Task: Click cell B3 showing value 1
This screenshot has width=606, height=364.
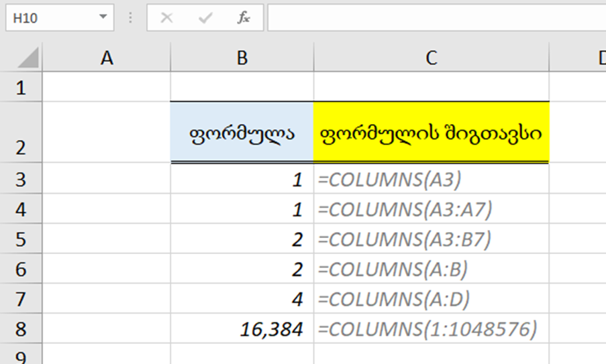Action: pyautogui.click(x=242, y=178)
